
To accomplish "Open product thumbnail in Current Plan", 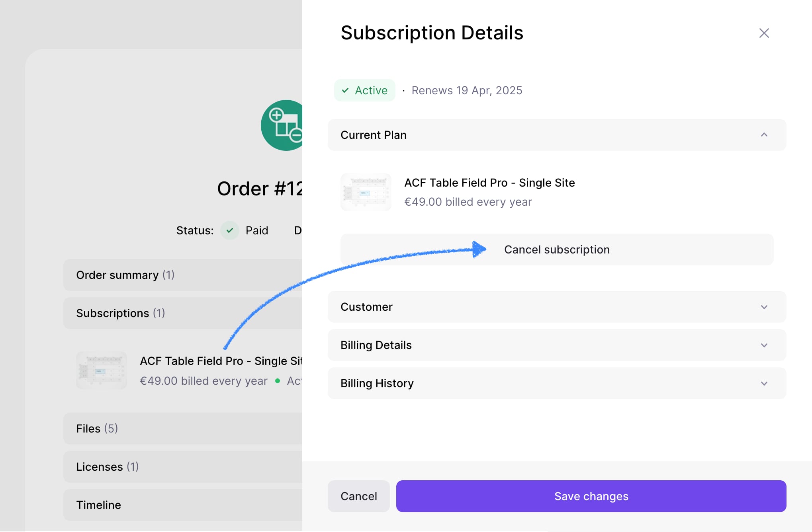I will pos(366,192).
